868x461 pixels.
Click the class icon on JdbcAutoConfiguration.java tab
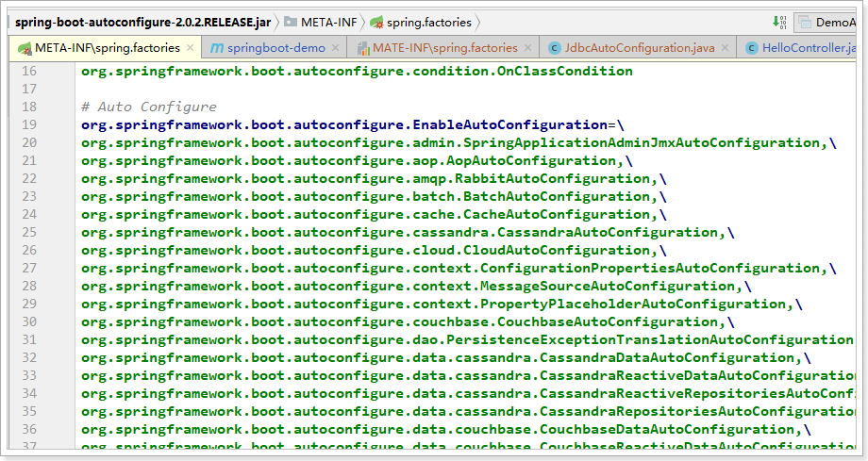click(x=555, y=48)
